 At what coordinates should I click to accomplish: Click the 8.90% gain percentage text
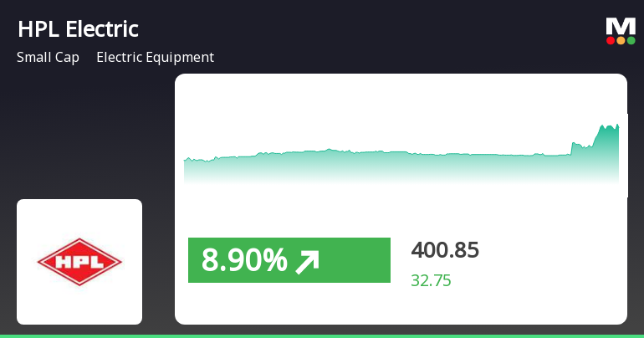coord(243,261)
